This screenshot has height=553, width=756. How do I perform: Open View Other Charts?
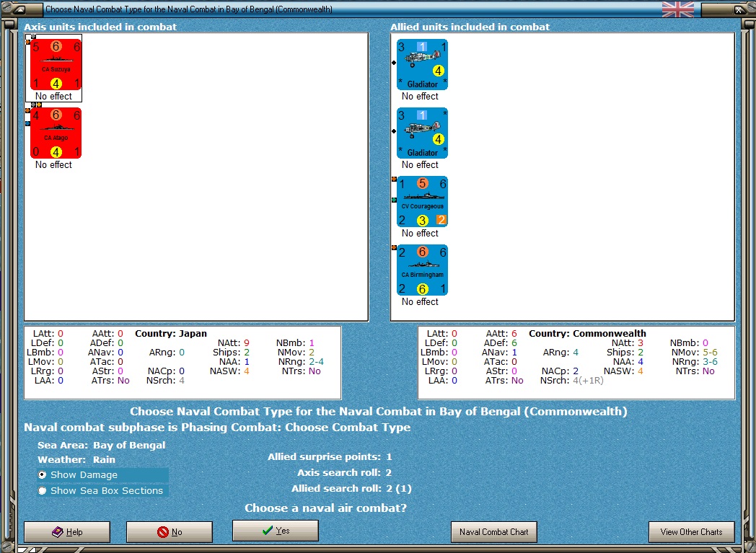point(691,532)
